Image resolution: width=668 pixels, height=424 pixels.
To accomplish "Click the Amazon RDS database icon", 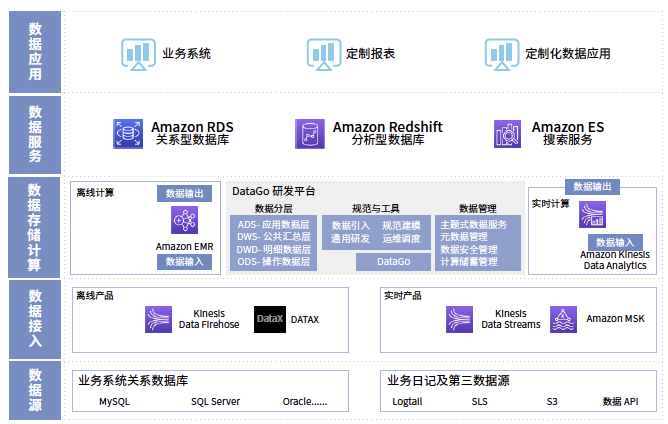I will click(129, 133).
